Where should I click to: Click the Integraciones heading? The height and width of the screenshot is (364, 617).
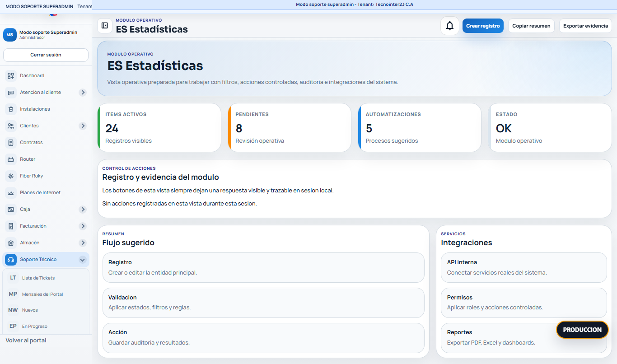[x=467, y=243]
